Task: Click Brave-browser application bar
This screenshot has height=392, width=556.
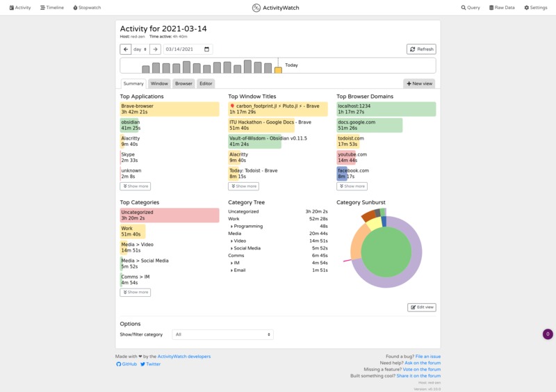Action: pos(170,109)
